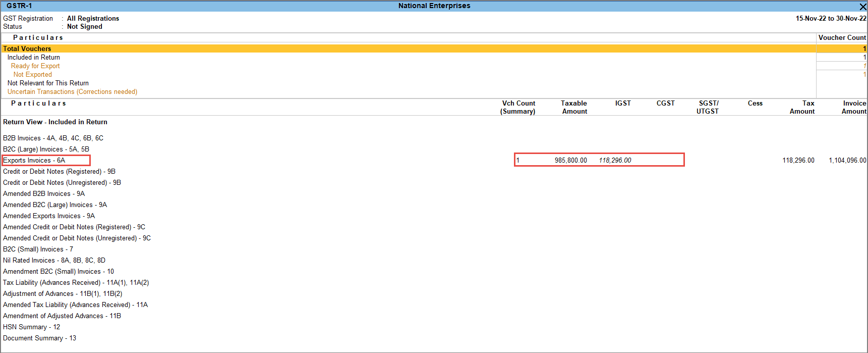The image size is (868, 353).
Task: Open Amendment of Adjusted Advances - 11B
Action: pyautogui.click(x=62, y=316)
